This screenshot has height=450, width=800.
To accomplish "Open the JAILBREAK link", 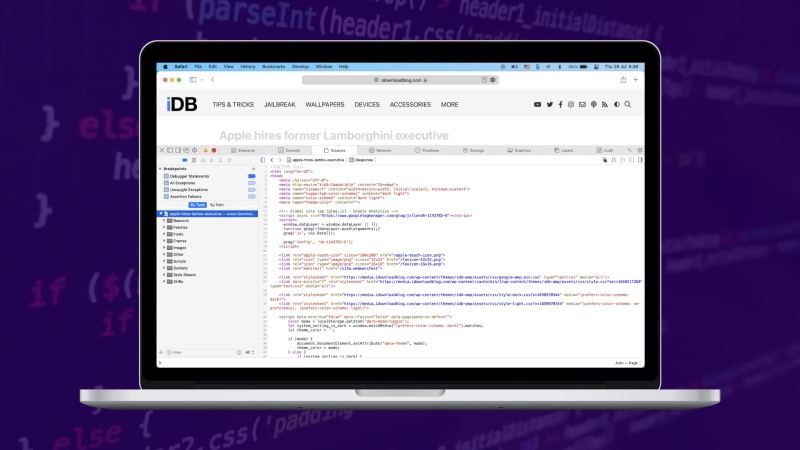I will (280, 105).
